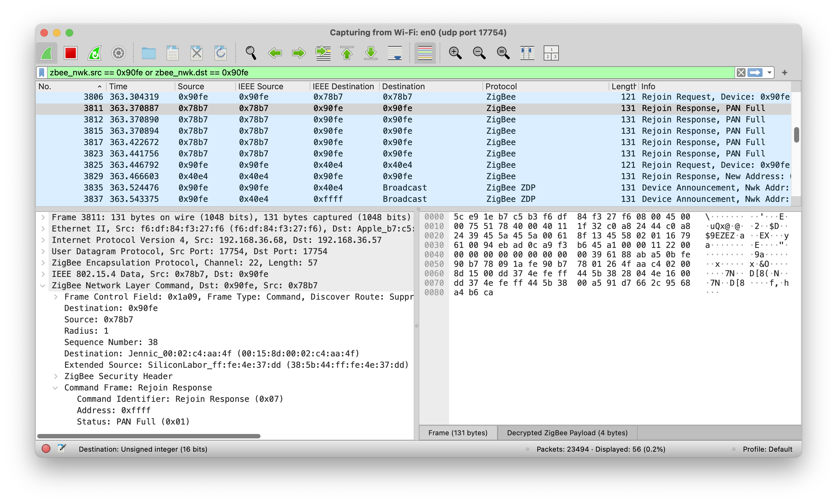
Task: Click Profile: Default in status bar
Action: (767, 449)
